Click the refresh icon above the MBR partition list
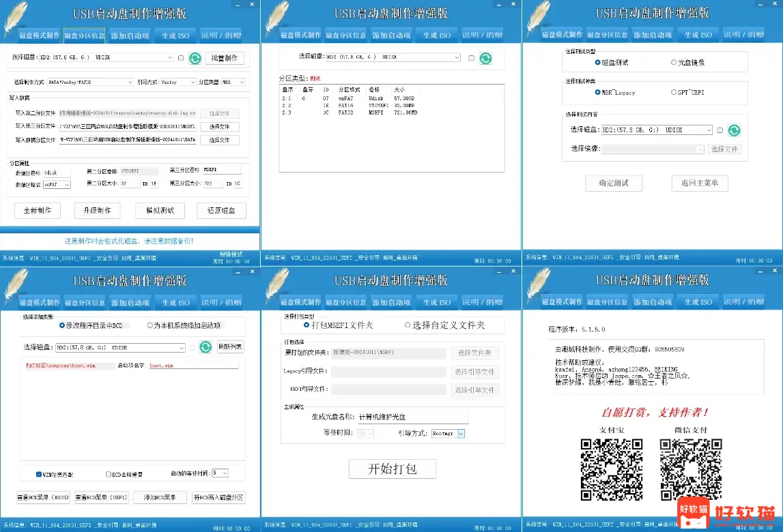The height and width of the screenshot is (532, 783). point(485,59)
